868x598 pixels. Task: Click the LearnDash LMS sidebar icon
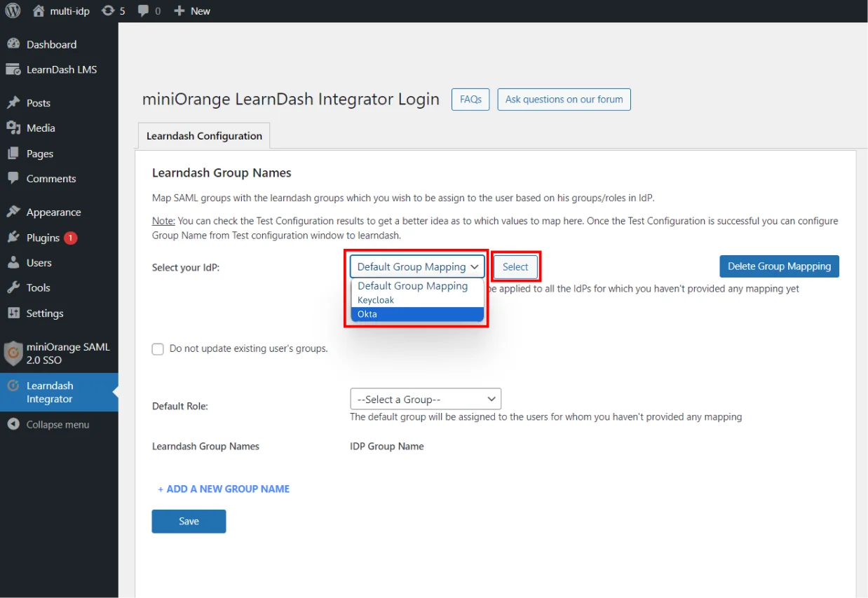13,69
